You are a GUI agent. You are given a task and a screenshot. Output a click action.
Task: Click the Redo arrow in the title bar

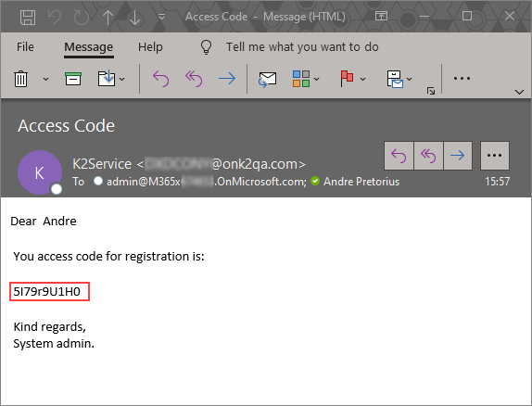tap(82, 17)
